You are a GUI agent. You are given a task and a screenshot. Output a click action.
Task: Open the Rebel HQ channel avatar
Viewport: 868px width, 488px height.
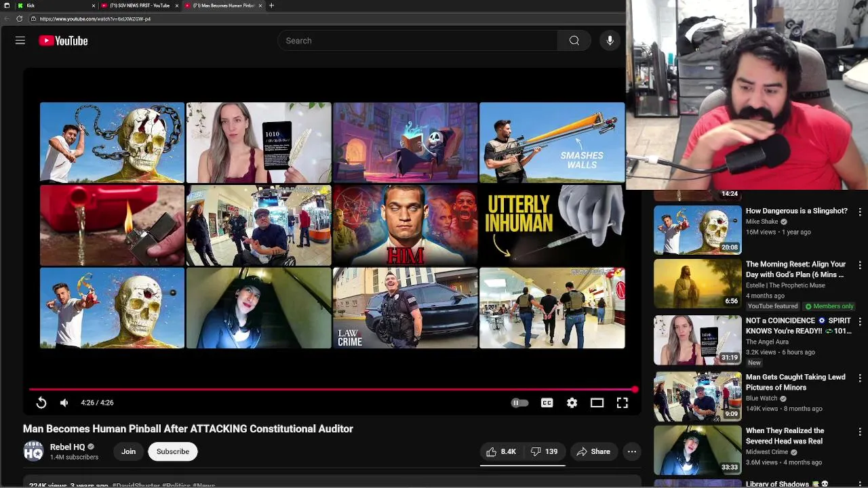(33, 451)
